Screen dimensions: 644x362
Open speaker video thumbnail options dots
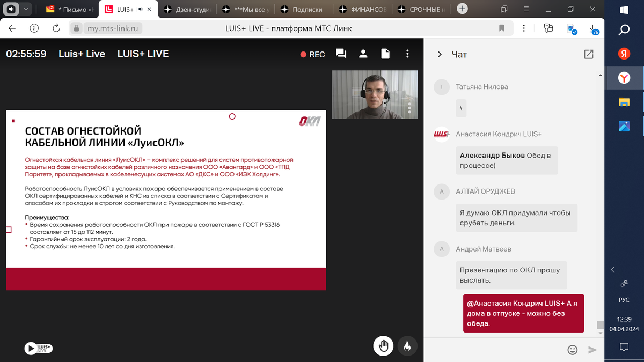coord(409,109)
